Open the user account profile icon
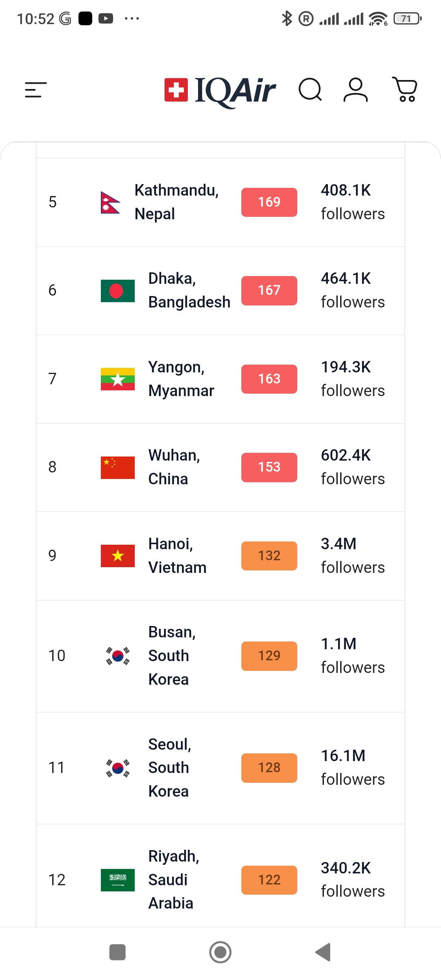This screenshot has height=980, width=441. point(356,89)
